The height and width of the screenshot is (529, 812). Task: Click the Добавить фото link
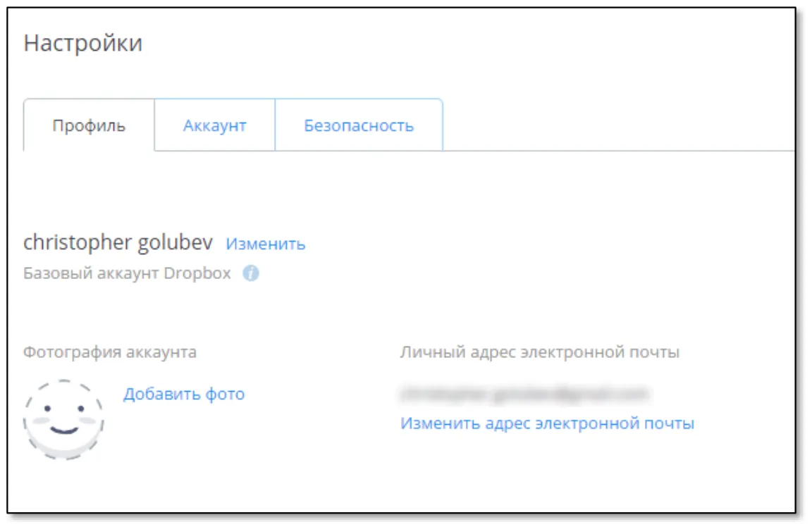point(184,394)
